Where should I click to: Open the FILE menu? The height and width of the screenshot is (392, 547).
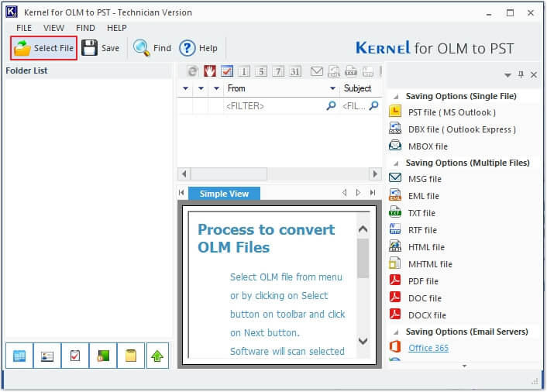tap(24, 28)
